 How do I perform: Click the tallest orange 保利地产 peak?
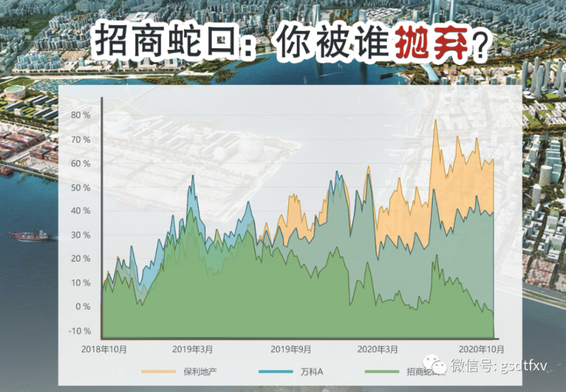click(x=436, y=120)
